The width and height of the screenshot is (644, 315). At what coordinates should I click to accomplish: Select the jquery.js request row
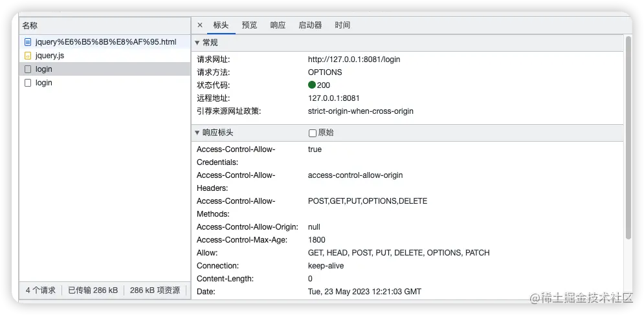tap(105, 56)
